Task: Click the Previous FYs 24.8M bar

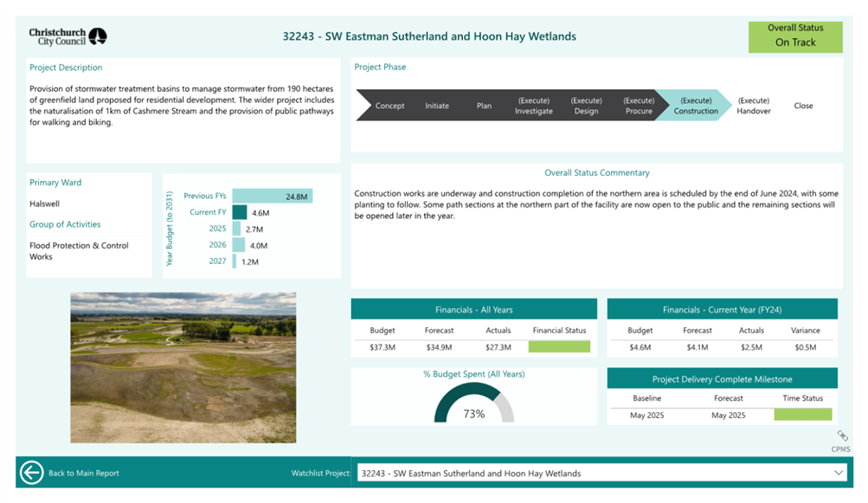Action: pos(273,197)
